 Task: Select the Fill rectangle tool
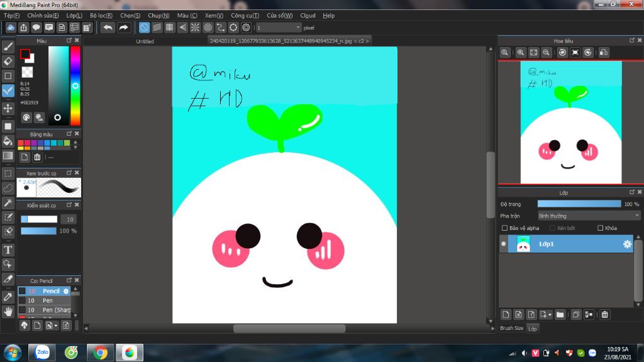tap(8, 126)
